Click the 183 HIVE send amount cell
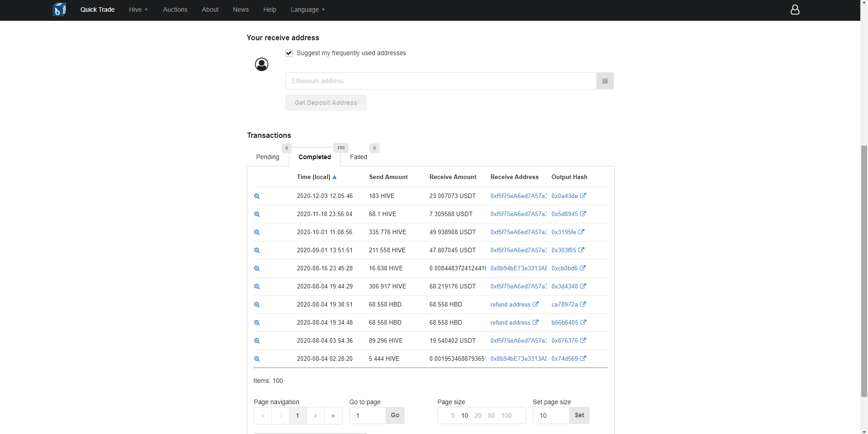Screen dimensions: 868x434 click(x=382, y=196)
